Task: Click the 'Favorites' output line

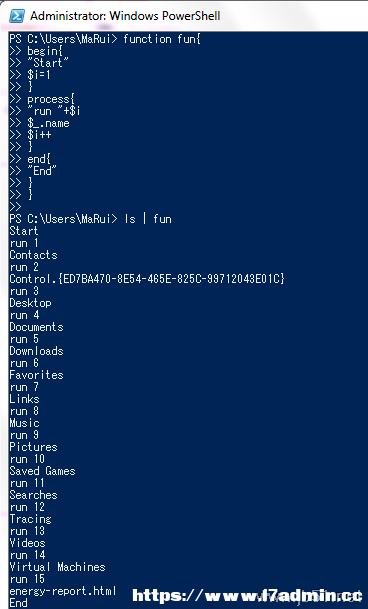Action: (x=36, y=375)
